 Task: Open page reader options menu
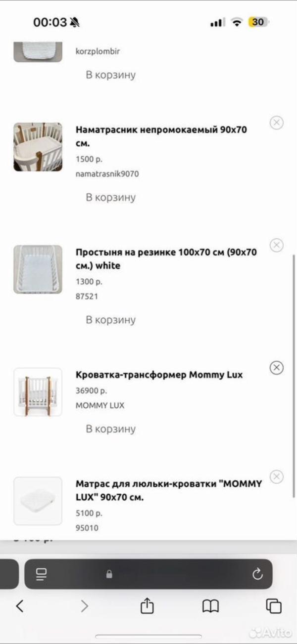[41, 574]
